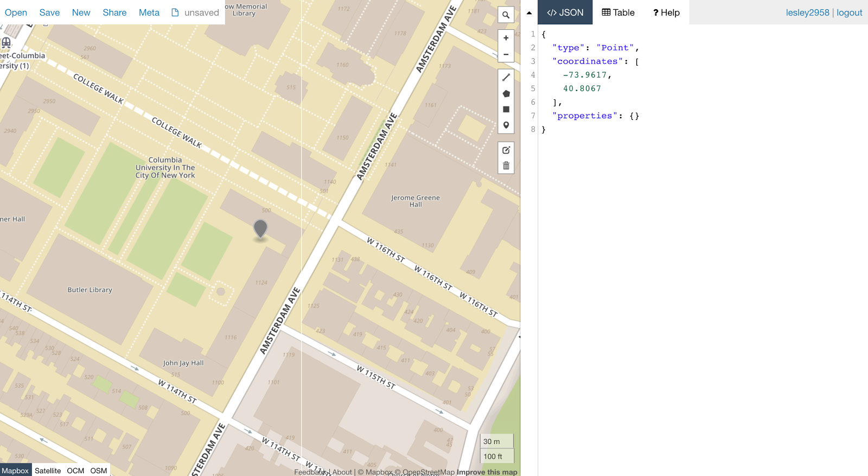Open the Share option

(x=114, y=12)
